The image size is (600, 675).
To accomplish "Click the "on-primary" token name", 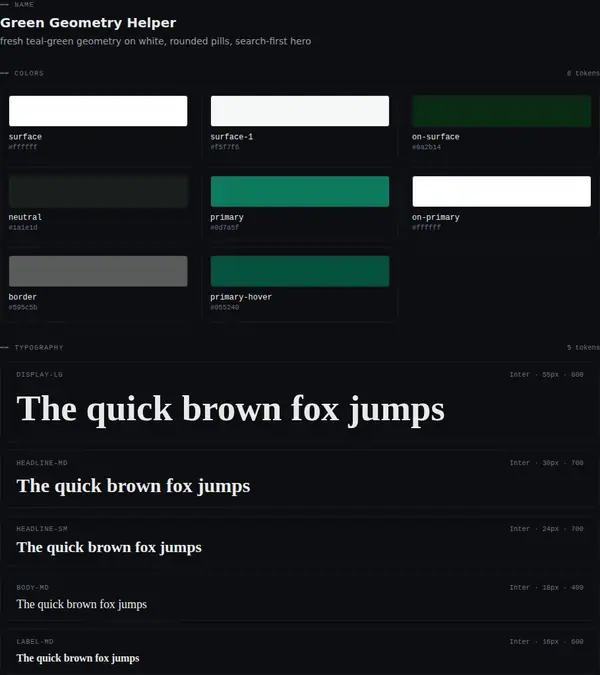I will [x=436, y=217].
